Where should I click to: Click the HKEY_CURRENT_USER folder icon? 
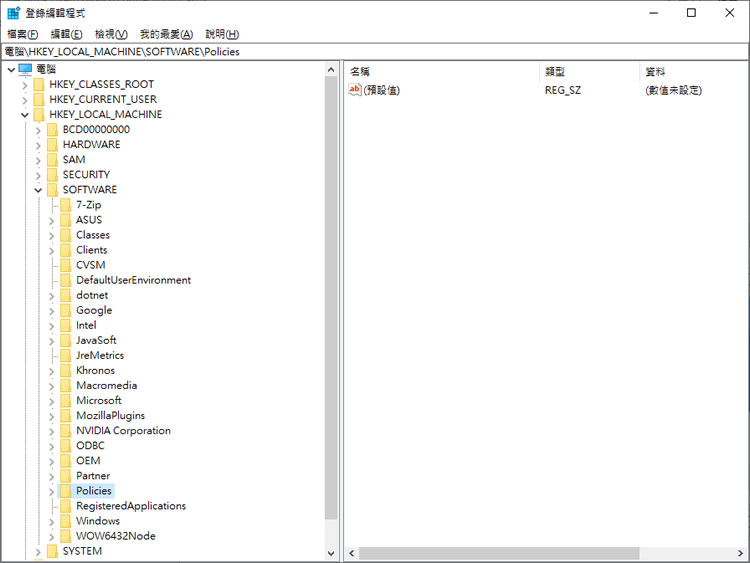coord(39,99)
